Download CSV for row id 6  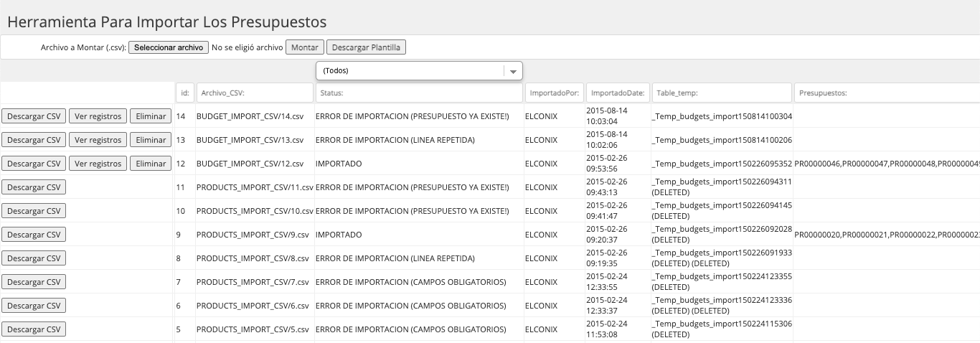coord(34,306)
